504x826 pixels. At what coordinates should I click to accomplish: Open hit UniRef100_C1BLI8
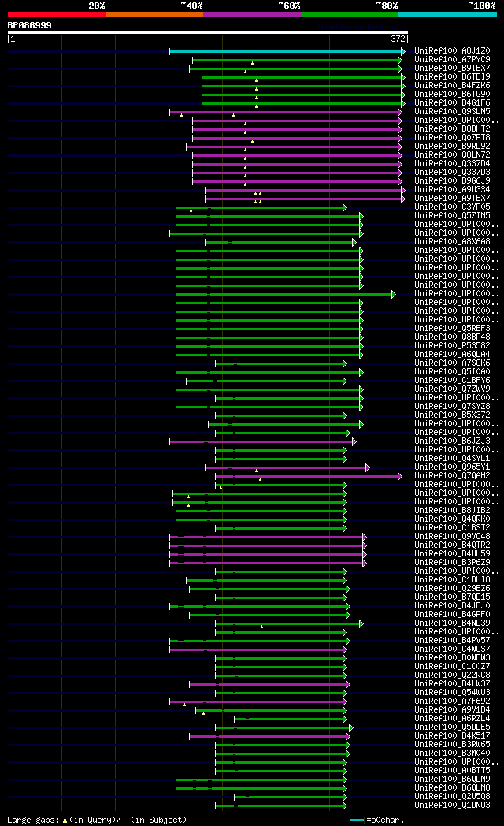click(452, 579)
